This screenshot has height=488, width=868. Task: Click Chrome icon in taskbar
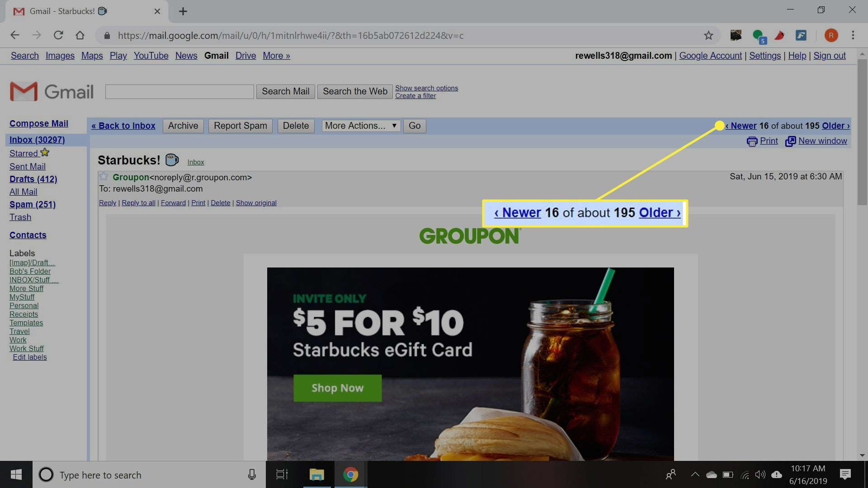(x=350, y=474)
